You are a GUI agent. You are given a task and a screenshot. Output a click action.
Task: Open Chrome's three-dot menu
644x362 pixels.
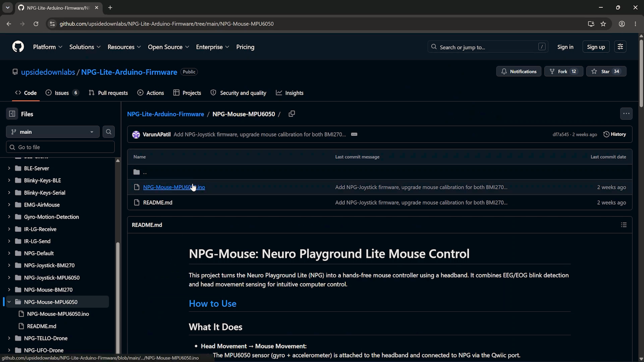click(x=635, y=24)
